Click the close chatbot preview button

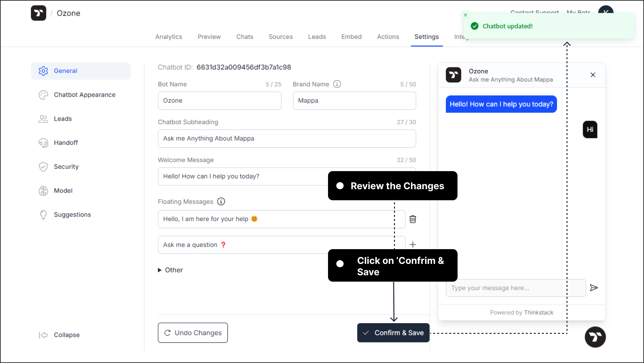point(593,75)
